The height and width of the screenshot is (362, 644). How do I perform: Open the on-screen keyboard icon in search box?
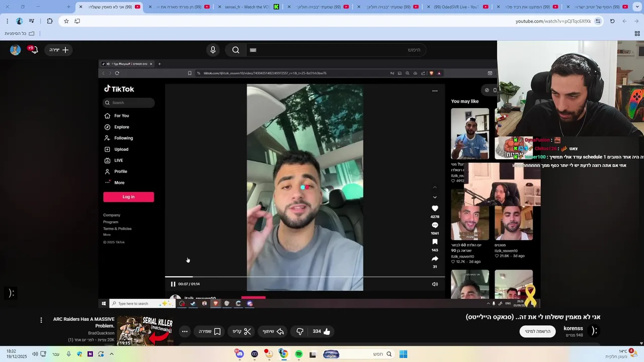click(x=253, y=50)
